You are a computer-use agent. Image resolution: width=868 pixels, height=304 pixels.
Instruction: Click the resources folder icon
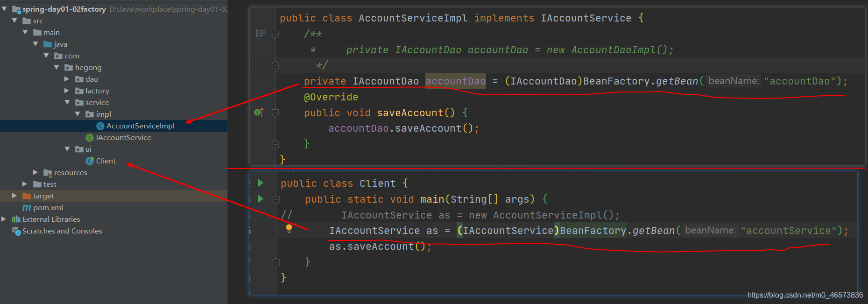(x=48, y=173)
